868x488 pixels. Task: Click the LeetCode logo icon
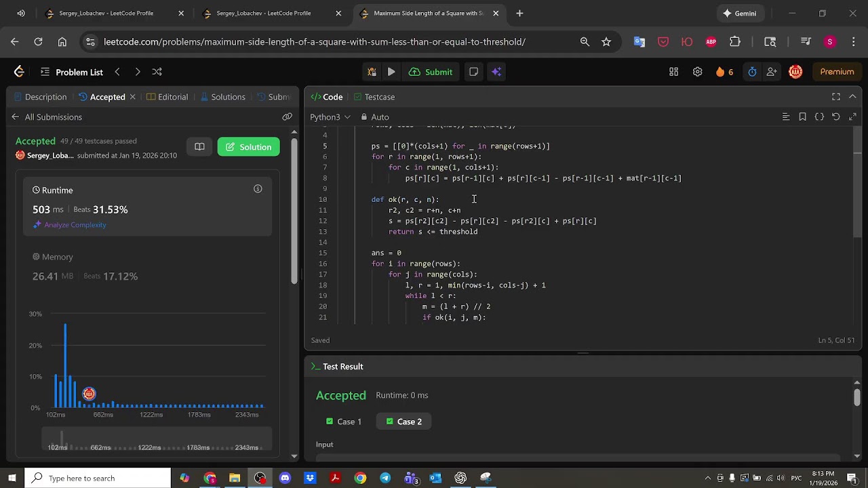pos(19,72)
